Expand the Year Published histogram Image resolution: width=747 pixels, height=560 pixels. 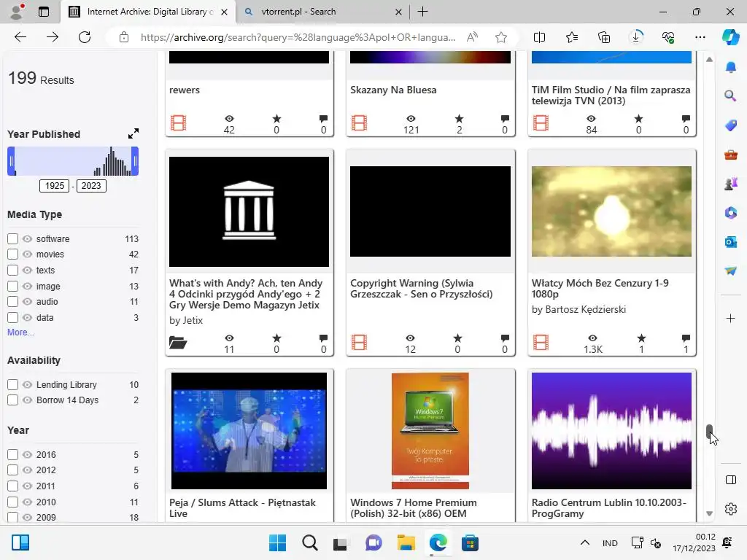click(x=133, y=134)
